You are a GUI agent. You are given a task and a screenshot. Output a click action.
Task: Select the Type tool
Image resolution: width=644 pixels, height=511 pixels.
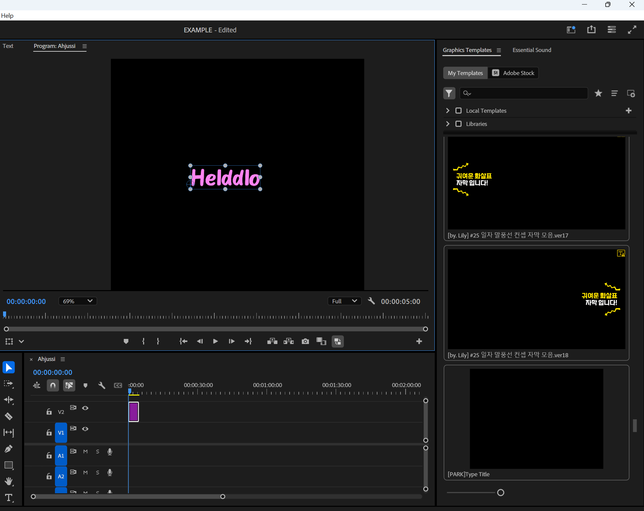click(9, 497)
